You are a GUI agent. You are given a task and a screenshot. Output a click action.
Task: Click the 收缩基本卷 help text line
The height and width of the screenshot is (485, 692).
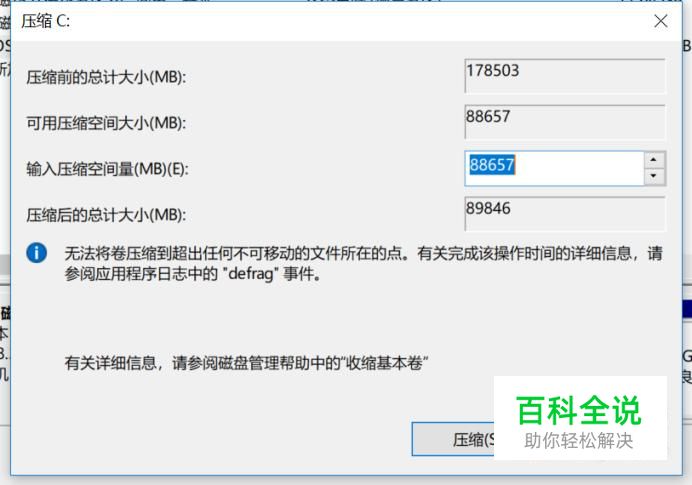click(x=246, y=363)
